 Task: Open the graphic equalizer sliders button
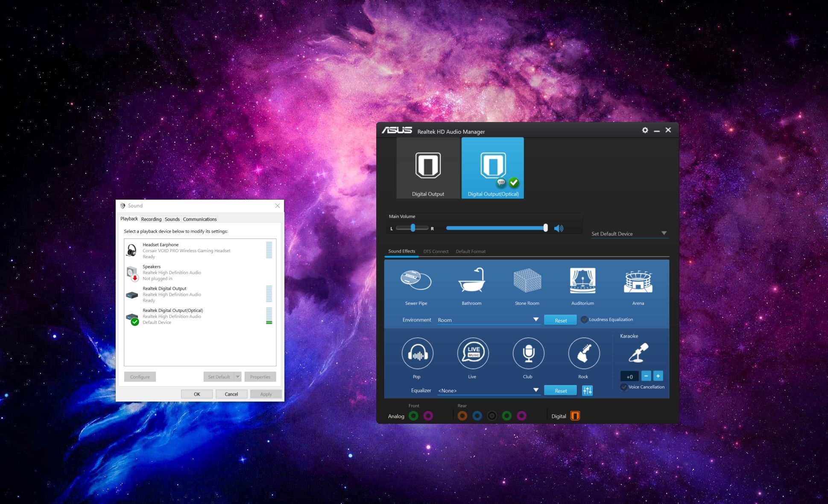pos(587,390)
